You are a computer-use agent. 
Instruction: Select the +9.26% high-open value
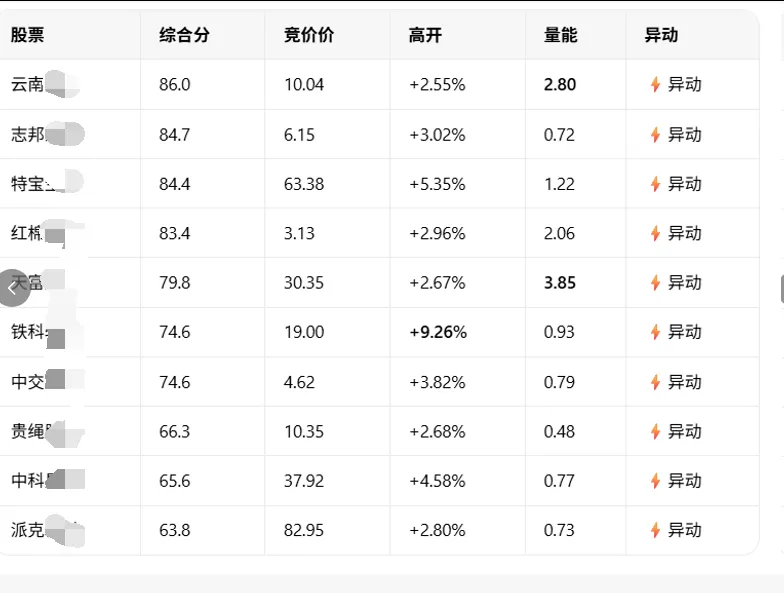438,332
